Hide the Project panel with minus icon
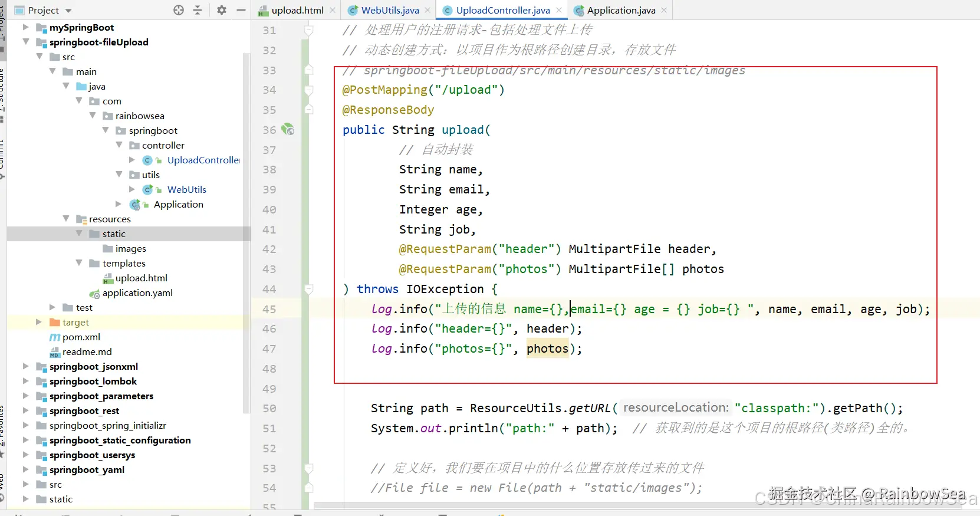The width and height of the screenshot is (980, 516). [x=241, y=10]
